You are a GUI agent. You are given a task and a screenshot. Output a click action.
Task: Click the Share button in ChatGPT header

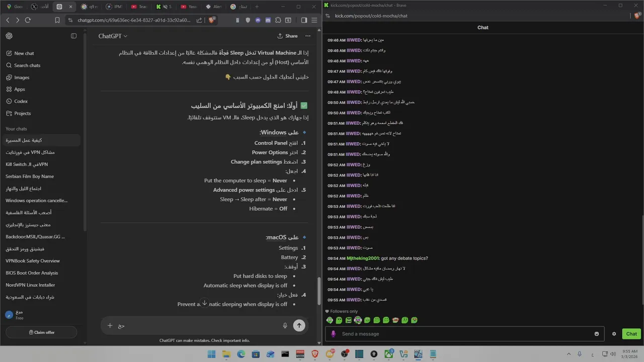(287, 36)
